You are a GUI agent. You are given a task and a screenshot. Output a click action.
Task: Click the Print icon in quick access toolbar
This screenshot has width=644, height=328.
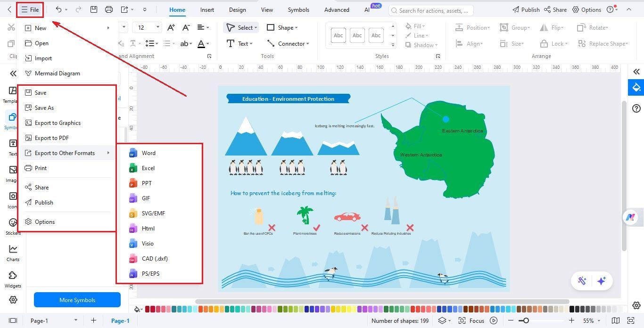point(109,9)
